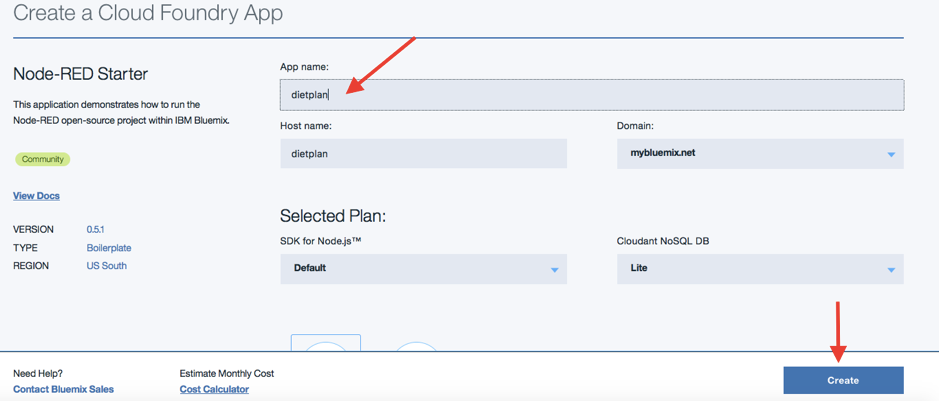939x401 pixels.
Task: Expand the SDK for Node.js plan dropdown
Action: tap(423, 268)
